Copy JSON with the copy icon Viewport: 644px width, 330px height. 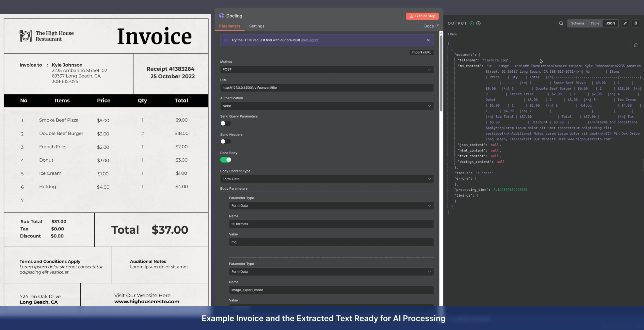tap(636, 45)
